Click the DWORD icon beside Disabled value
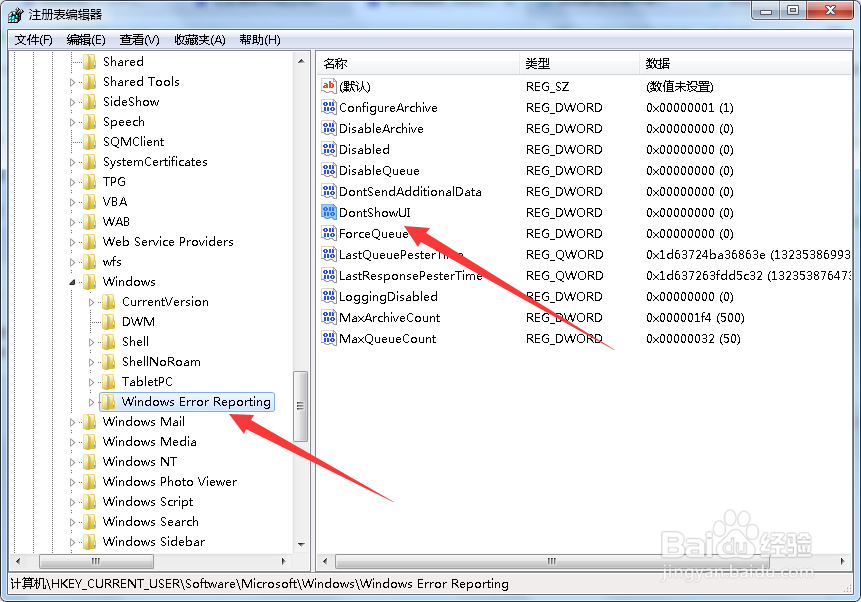 coord(328,149)
